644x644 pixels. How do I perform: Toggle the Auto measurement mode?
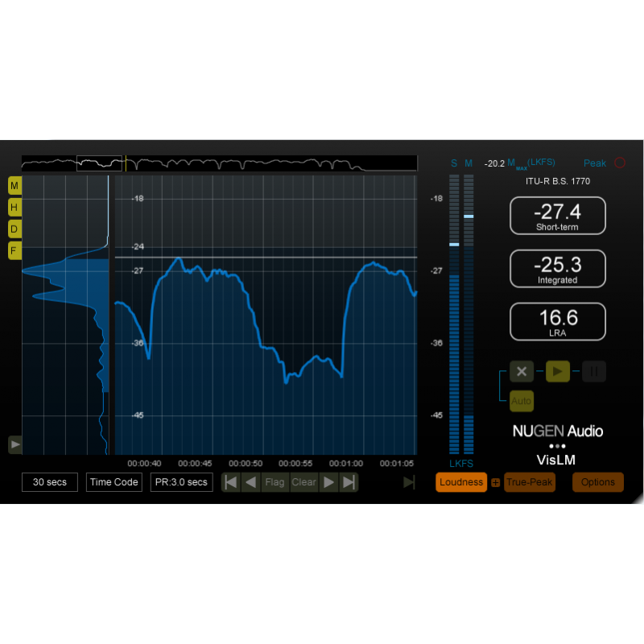521,400
